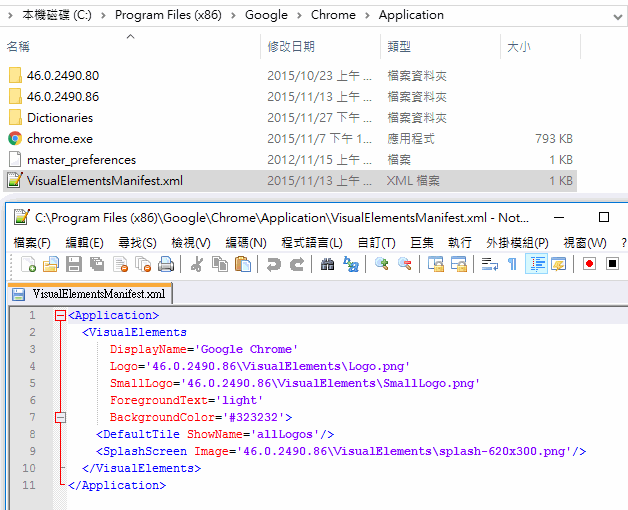Go to Chrome folder in breadcrumb
The width and height of the screenshot is (628, 510).
click(x=333, y=15)
